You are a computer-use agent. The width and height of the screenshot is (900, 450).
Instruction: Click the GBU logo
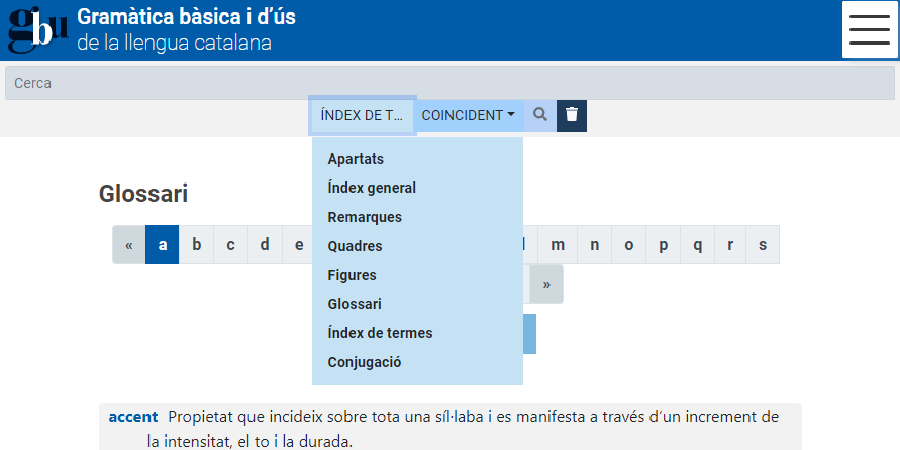pos(38,30)
